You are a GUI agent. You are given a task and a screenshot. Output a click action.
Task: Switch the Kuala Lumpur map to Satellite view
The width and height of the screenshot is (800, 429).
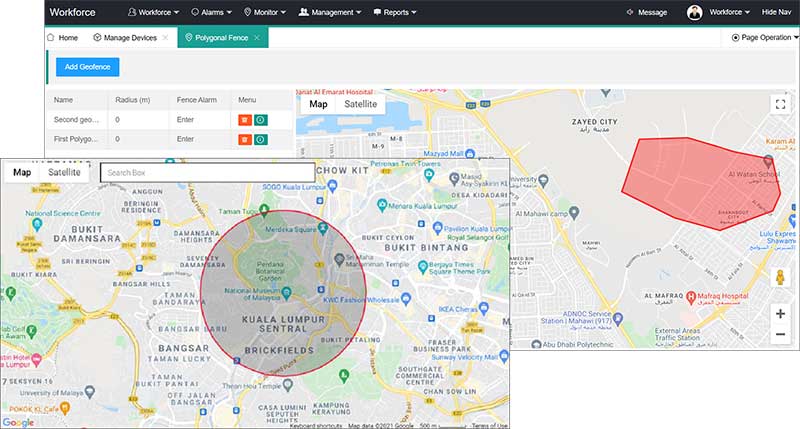coord(65,172)
